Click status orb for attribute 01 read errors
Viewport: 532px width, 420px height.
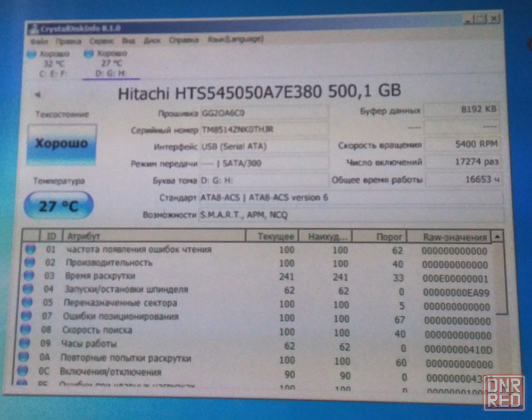pos(30,249)
